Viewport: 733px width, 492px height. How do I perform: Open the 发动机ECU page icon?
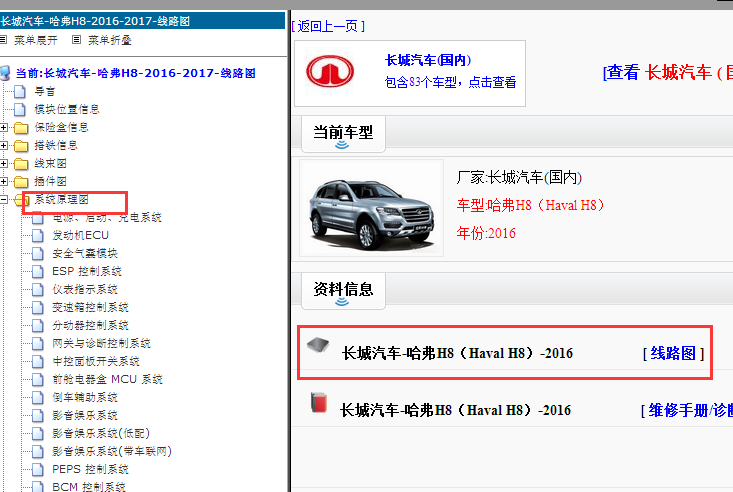click(38, 235)
